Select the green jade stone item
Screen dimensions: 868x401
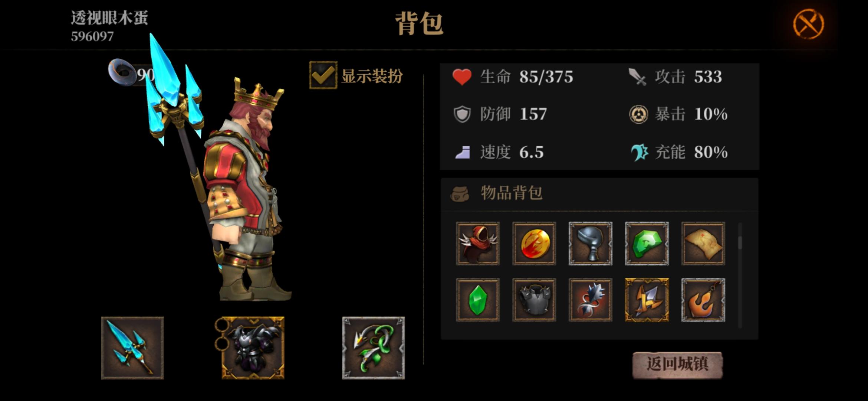tap(647, 244)
